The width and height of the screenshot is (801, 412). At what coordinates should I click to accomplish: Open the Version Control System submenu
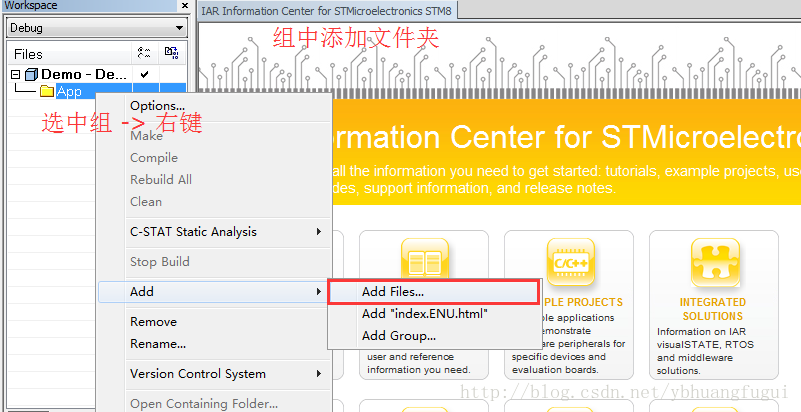click(214, 374)
